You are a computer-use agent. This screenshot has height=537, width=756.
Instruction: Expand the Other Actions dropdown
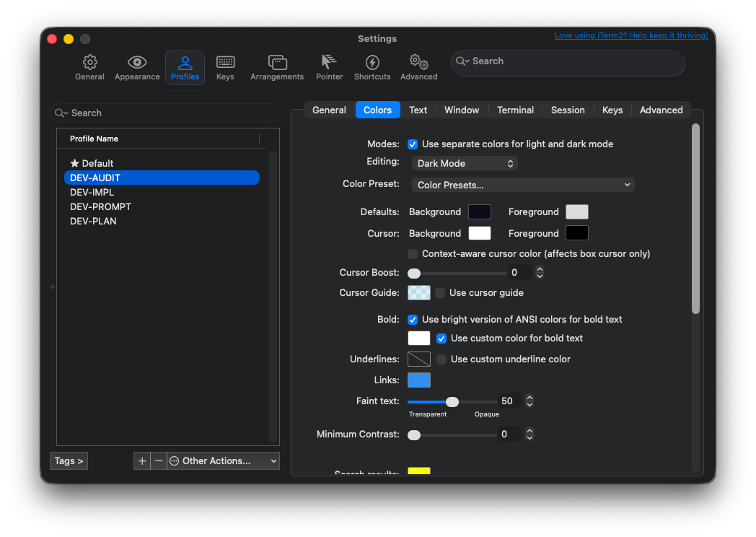tap(223, 460)
